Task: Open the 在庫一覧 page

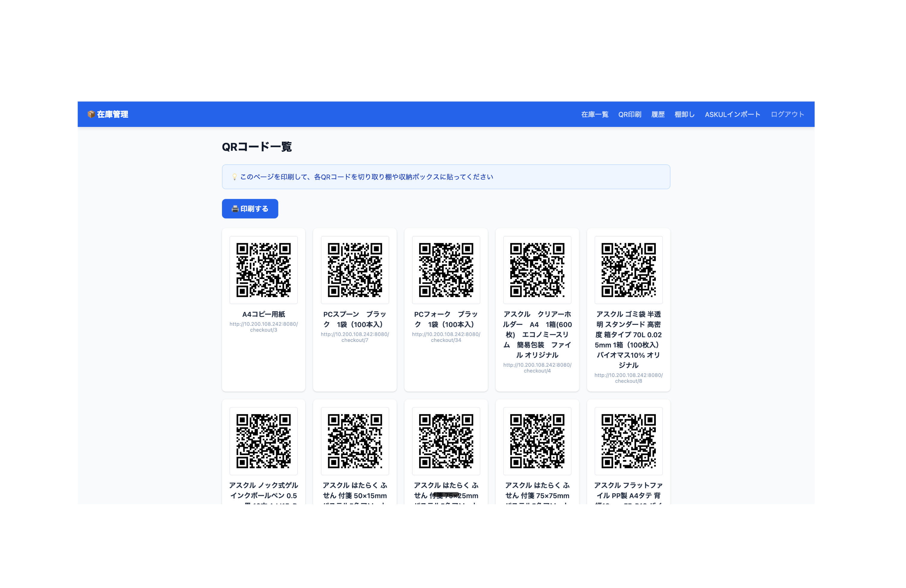Action: pos(595,114)
